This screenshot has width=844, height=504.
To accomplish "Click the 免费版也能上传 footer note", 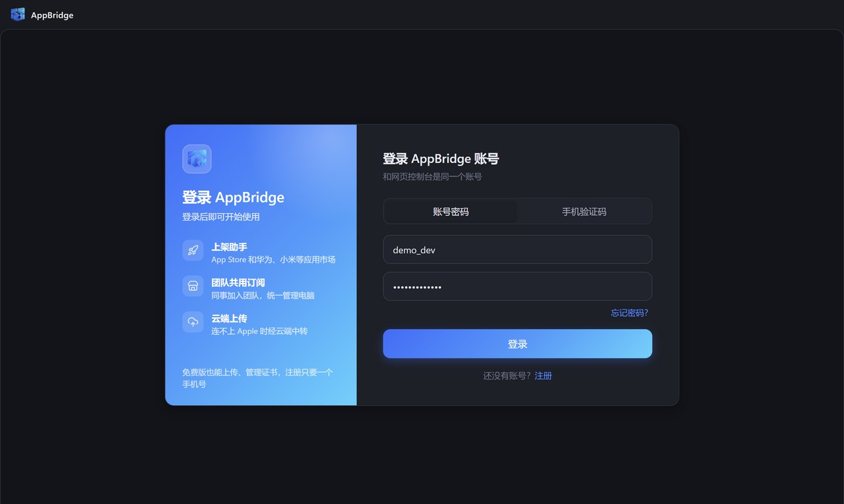I will click(257, 378).
